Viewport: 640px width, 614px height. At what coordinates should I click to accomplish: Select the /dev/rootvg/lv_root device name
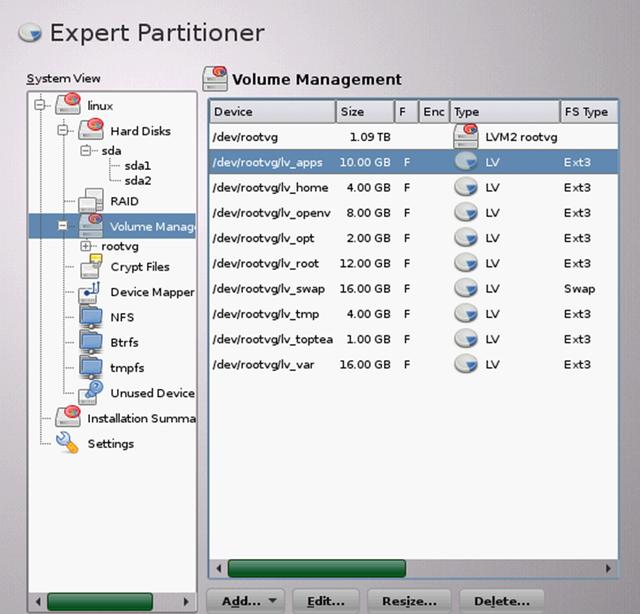click(265, 263)
